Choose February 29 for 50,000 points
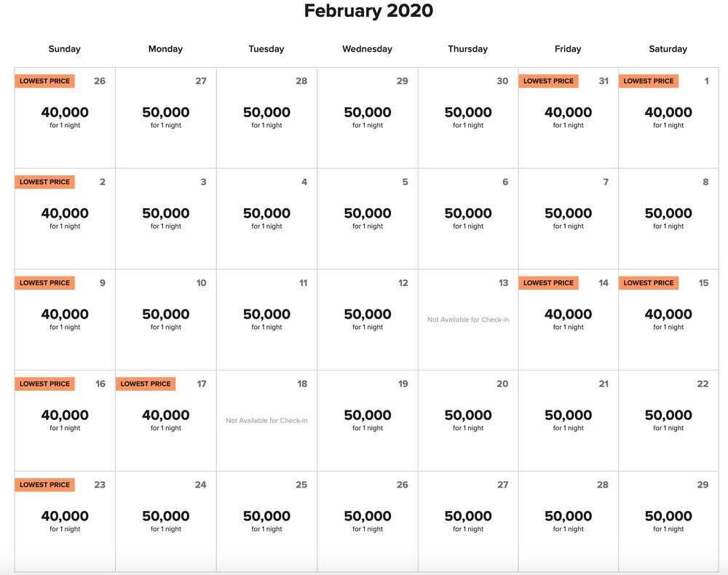The width and height of the screenshot is (728, 575). [x=668, y=520]
